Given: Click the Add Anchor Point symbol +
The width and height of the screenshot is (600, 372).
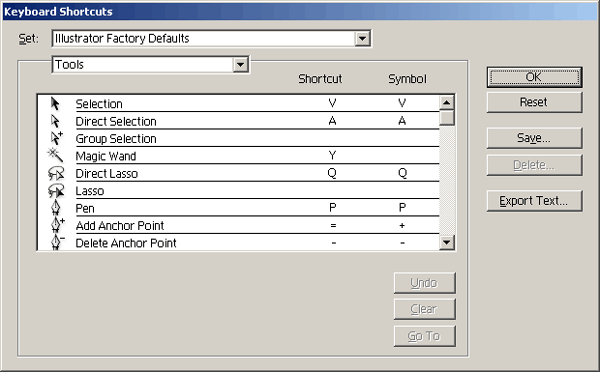Looking at the screenshot, I should tap(402, 225).
